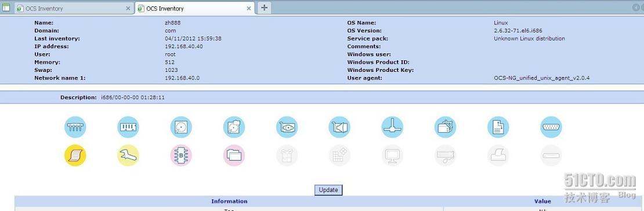Click the browser panel icon left of tabs
Viewport: 644px width, 211px height.
6,8
